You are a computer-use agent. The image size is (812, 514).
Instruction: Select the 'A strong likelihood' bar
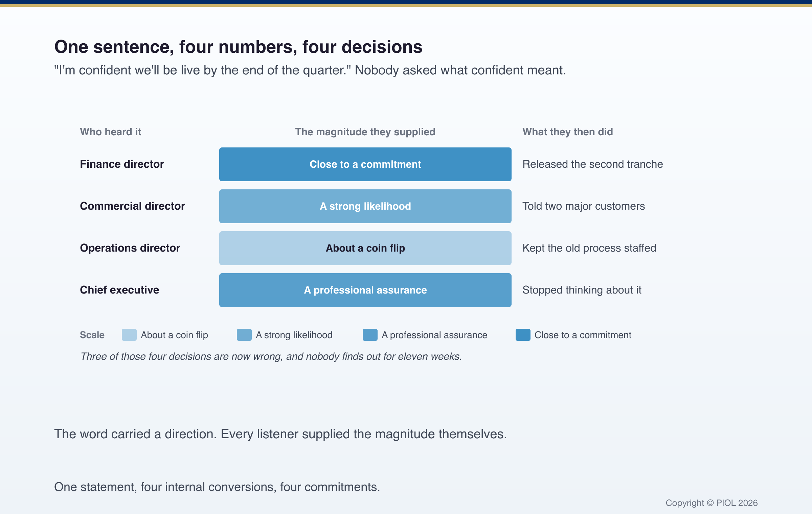[x=365, y=206]
